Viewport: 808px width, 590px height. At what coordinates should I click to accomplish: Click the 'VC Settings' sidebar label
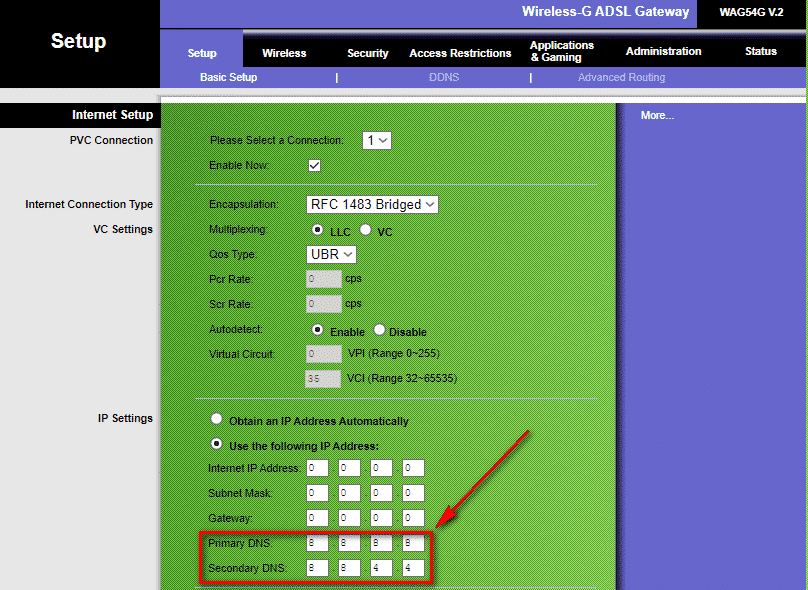point(123,229)
